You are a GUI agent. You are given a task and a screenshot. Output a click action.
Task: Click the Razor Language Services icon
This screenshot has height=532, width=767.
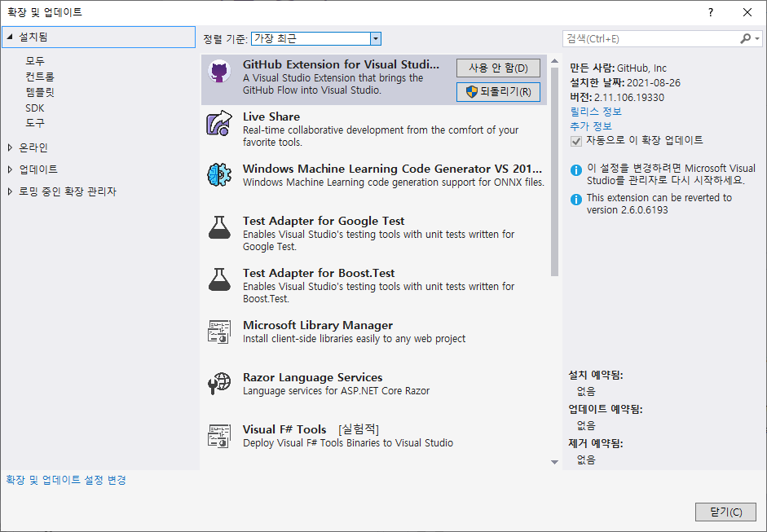[219, 384]
